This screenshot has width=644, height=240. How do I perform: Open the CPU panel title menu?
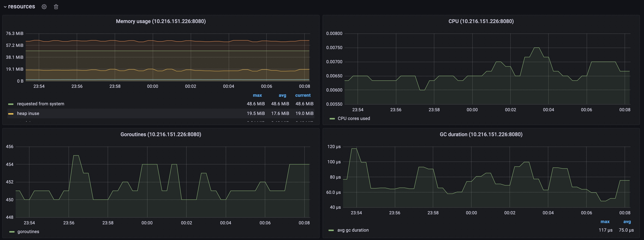coord(481,21)
